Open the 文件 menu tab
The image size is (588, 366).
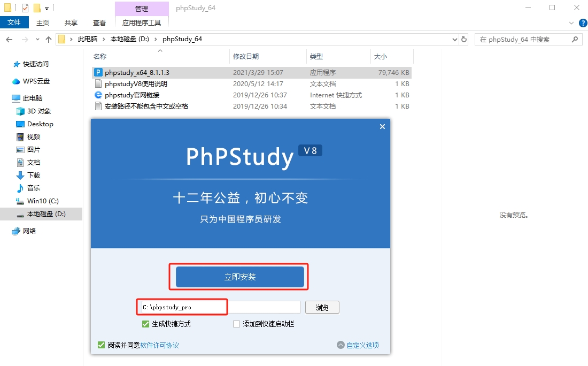(x=14, y=22)
